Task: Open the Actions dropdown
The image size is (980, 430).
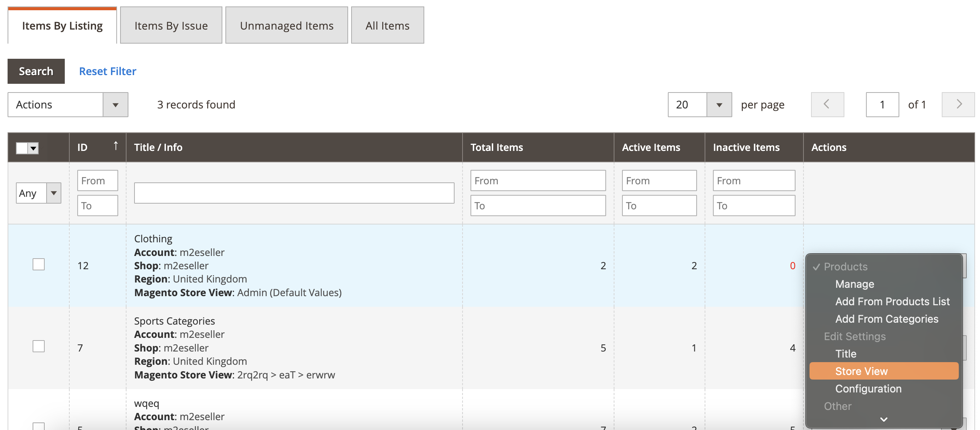Action: (116, 104)
